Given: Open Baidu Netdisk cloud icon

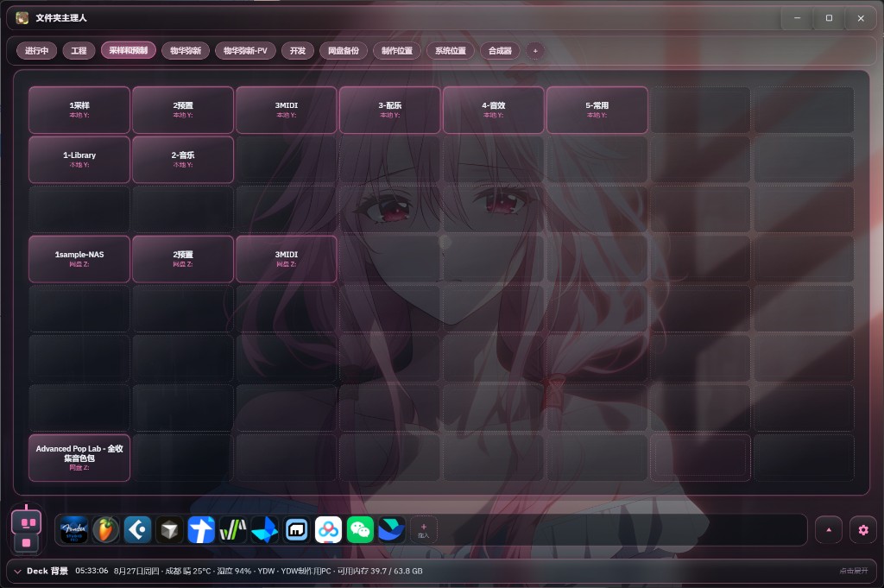Looking at the screenshot, I should pos(328,530).
